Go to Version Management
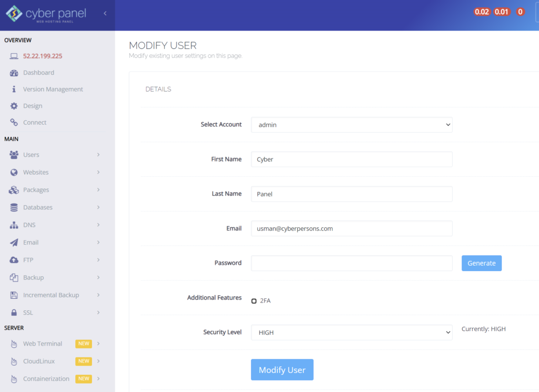The width and height of the screenshot is (539, 392). pos(53,89)
